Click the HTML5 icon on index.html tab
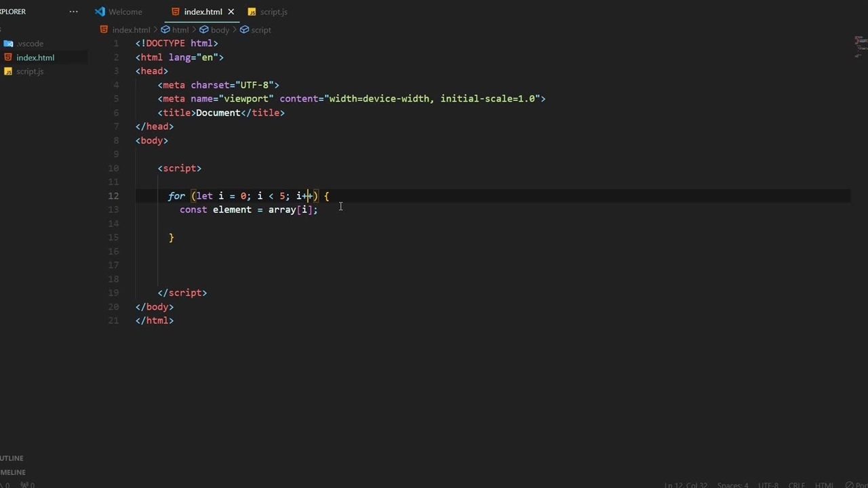This screenshot has width=868, height=488. pos(176,12)
